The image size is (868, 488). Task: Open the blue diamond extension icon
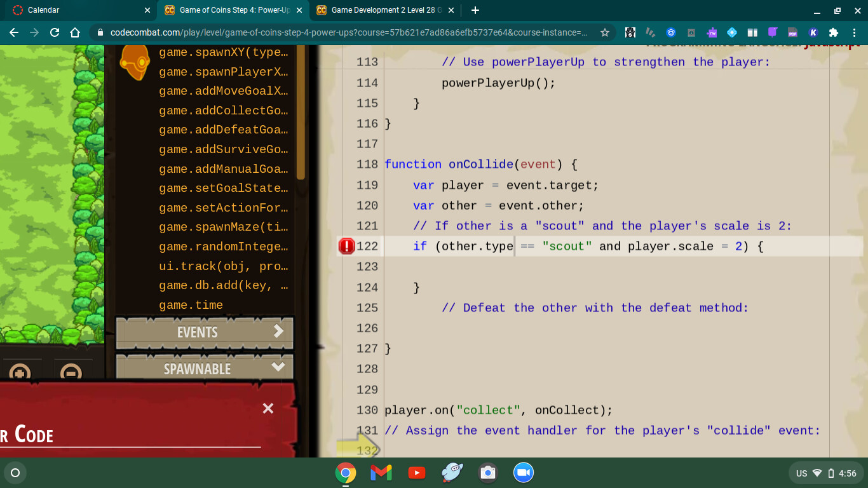[x=732, y=32]
